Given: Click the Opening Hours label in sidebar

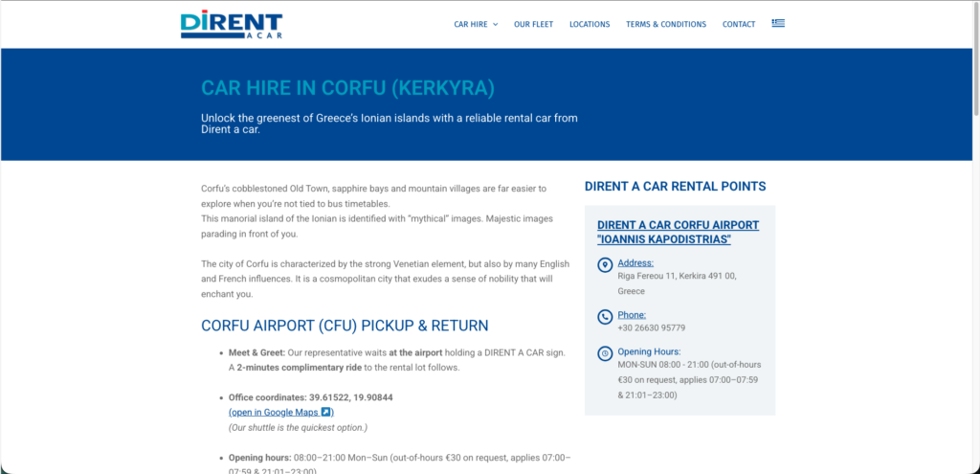Looking at the screenshot, I should click(650, 351).
